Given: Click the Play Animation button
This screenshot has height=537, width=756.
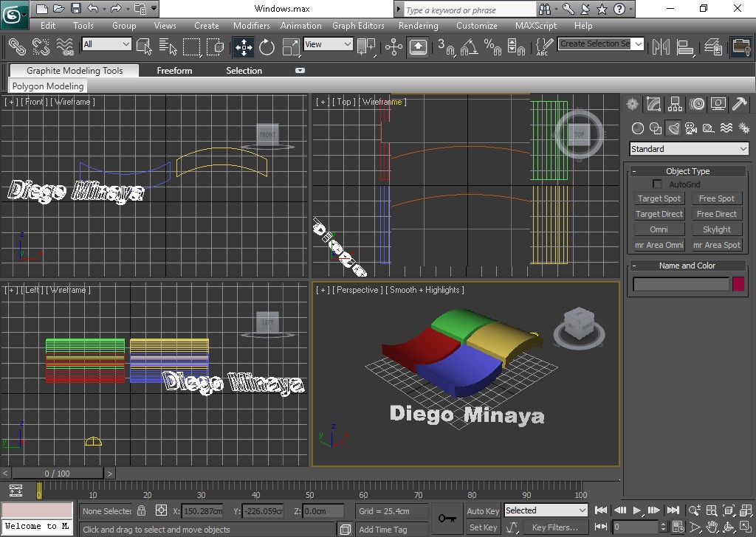Looking at the screenshot, I should point(636,510).
